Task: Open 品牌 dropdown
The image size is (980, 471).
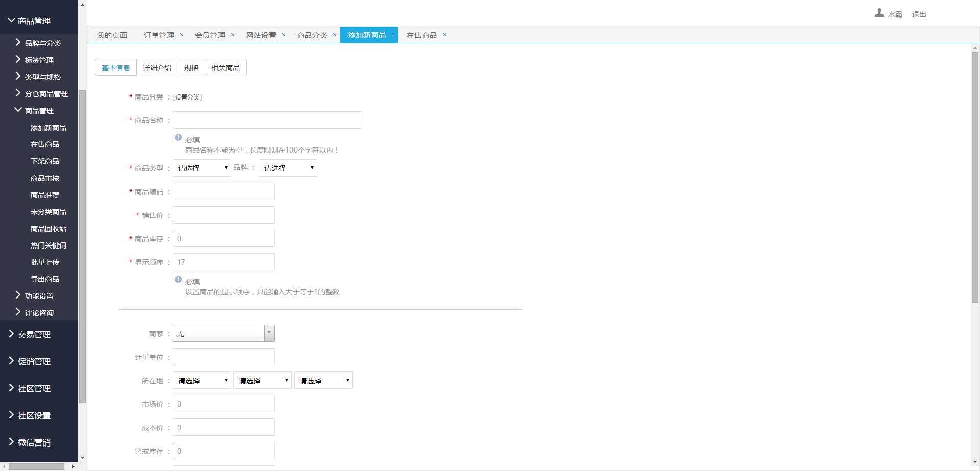Action: point(288,168)
